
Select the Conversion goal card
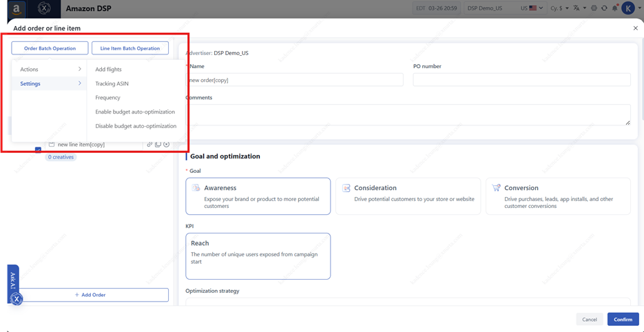point(558,196)
